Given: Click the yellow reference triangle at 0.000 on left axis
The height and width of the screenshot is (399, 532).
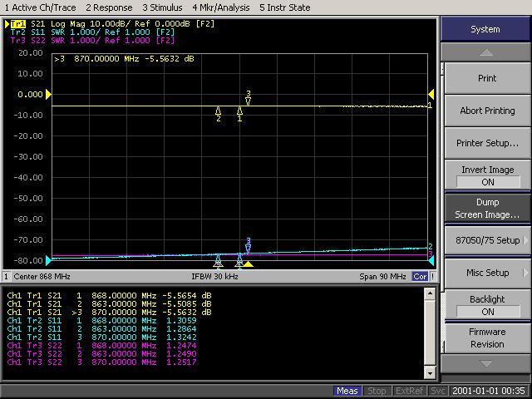Looking at the screenshot, I should pos(48,95).
